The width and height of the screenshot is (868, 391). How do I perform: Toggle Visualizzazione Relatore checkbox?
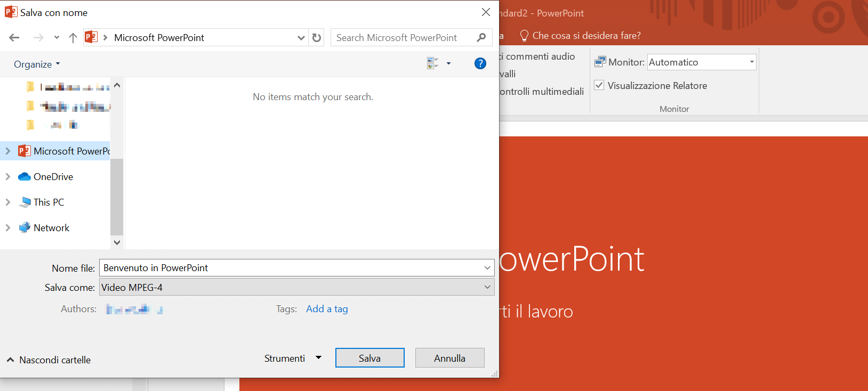(x=599, y=85)
